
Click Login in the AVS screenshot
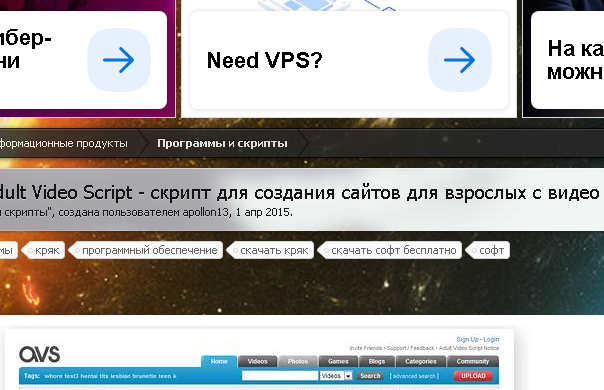[x=491, y=340]
